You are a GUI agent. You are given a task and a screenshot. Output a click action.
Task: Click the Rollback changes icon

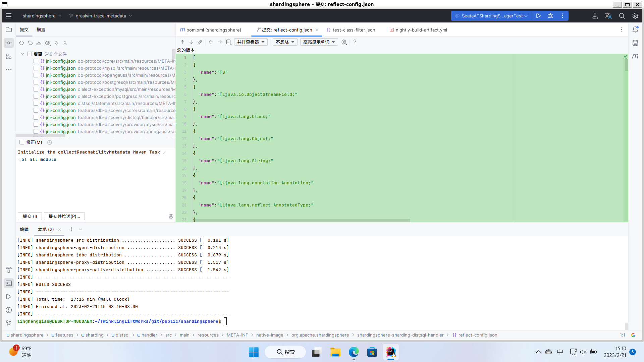30,43
